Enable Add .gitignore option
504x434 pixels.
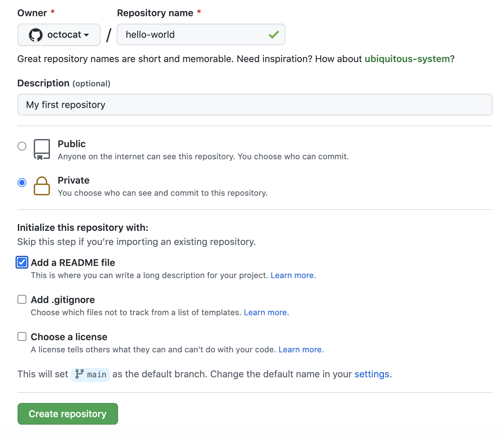[22, 299]
